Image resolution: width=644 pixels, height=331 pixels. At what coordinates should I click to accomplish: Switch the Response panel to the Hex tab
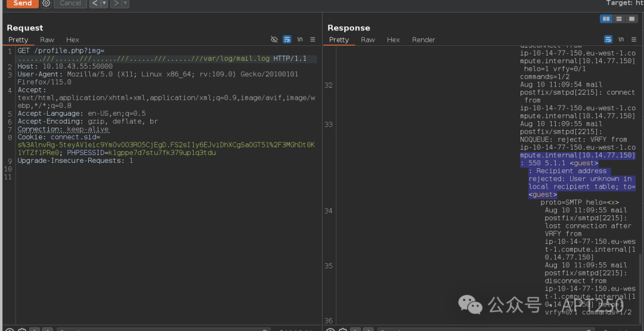pos(394,39)
